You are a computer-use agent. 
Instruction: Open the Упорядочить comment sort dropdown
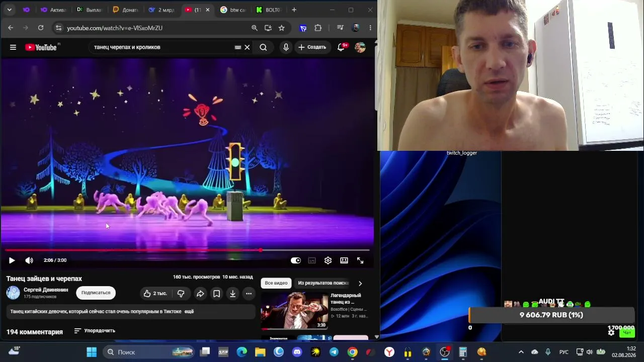[95, 331]
